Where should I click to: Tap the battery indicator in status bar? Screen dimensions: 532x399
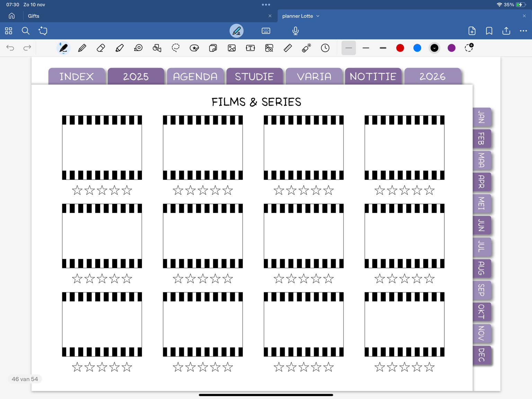(521, 5)
